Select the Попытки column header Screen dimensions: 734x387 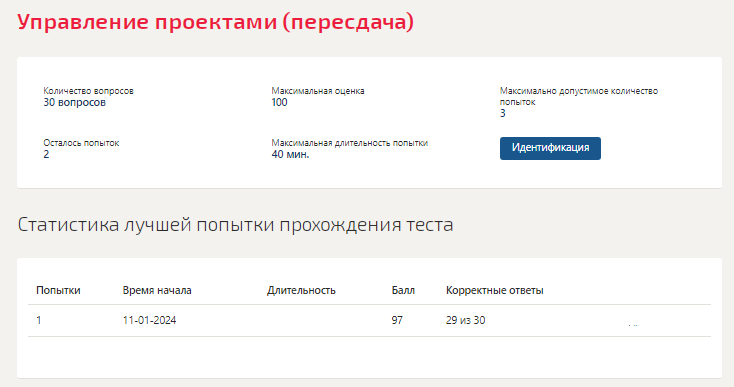pyautogui.click(x=58, y=290)
